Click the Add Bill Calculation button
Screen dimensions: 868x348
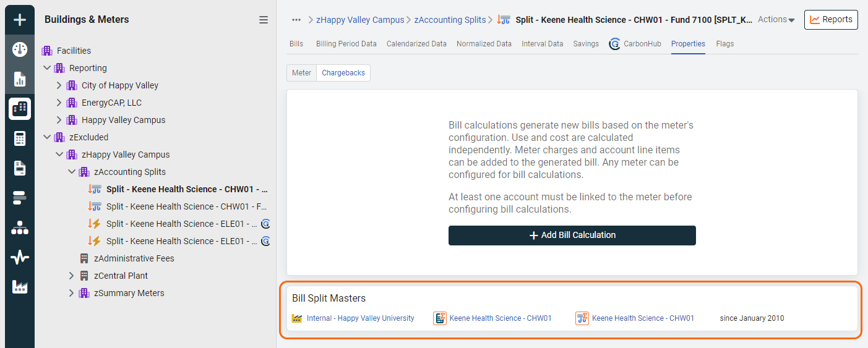(572, 236)
